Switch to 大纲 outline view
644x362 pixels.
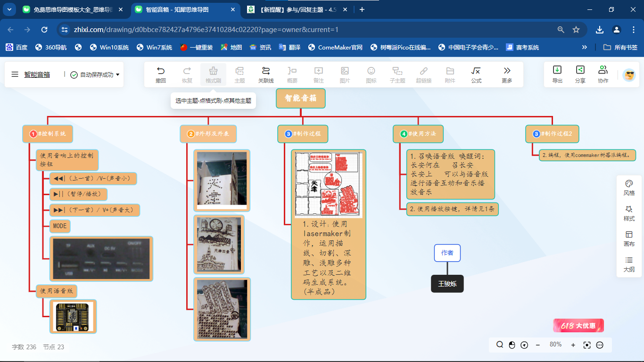(x=629, y=264)
